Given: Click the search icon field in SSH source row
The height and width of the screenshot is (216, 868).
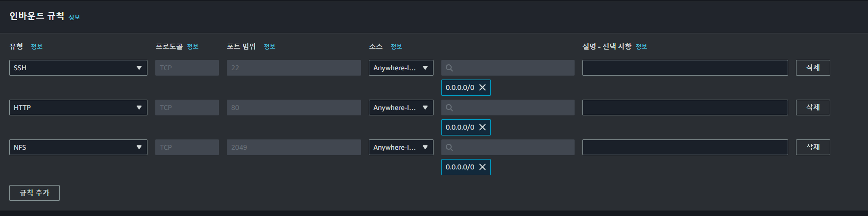Looking at the screenshot, I should click(x=507, y=68).
